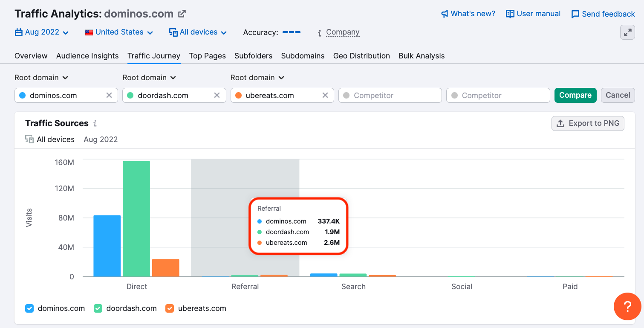Image resolution: width=644 pixels, height=328 pixels.
Task: Click the Company info icon
Action: tap(320, 33)
